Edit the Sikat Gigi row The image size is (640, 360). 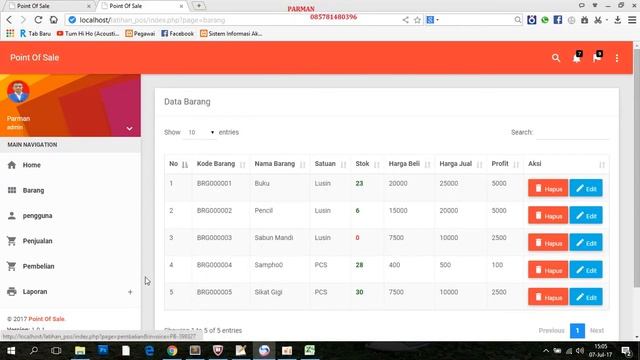coord(586,297)
